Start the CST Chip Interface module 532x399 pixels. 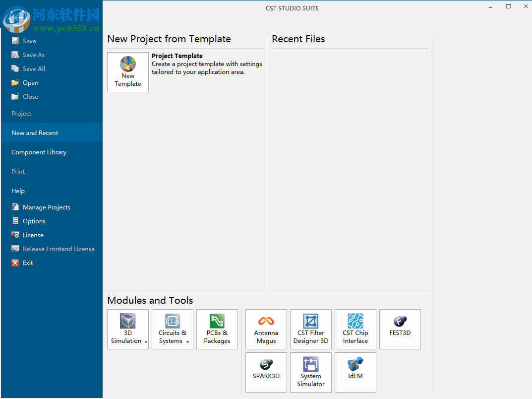point(355,329)
